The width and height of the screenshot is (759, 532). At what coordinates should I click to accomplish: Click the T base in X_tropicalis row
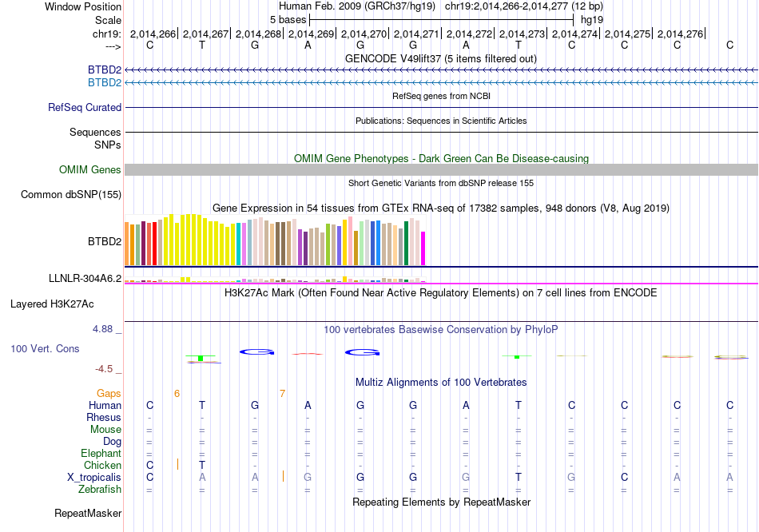(519, 478)
